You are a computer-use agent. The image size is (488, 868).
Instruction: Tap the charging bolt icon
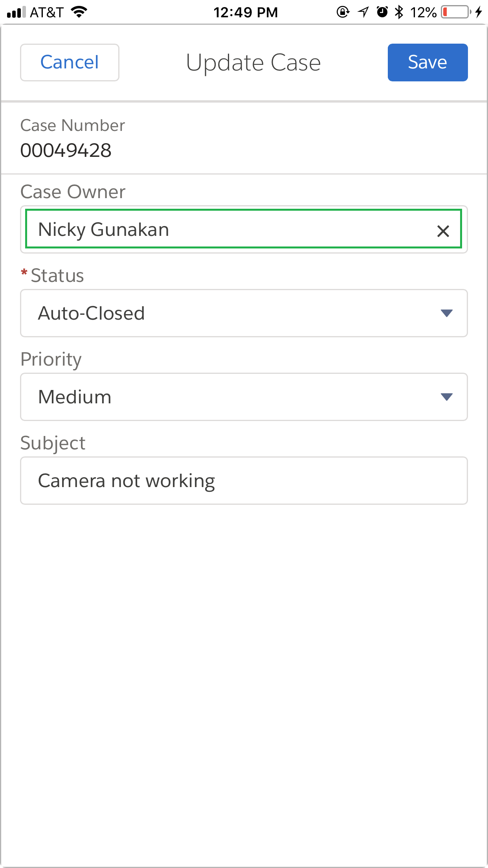click(x=479, y=12)
